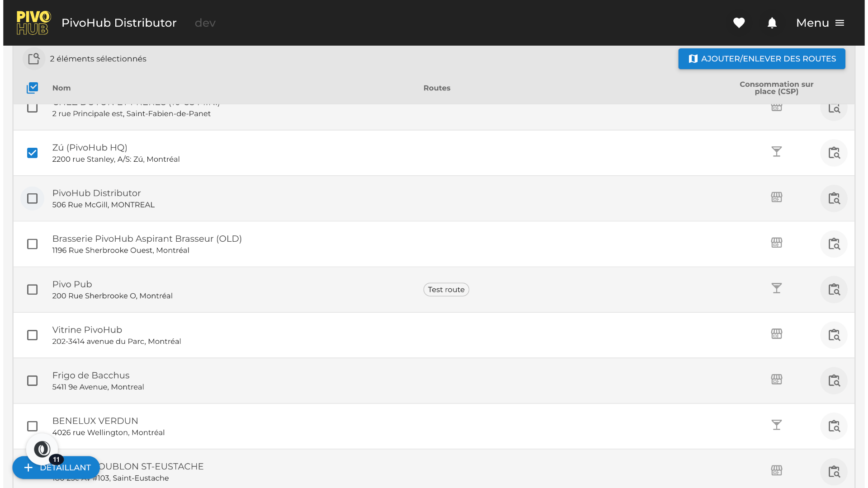Image resolution: width=868 pixels, height=488 pixels.
Task: Sort by the Nom column header
Action: 61,88
